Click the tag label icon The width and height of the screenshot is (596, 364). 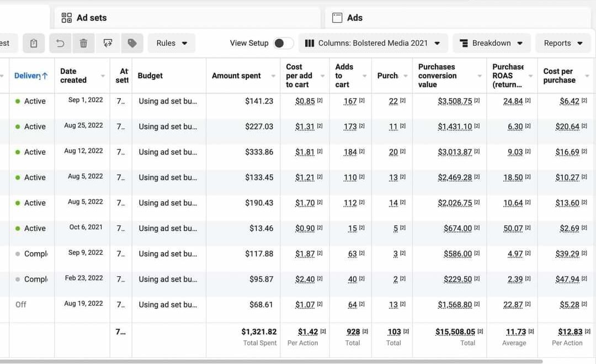[132, 43]
